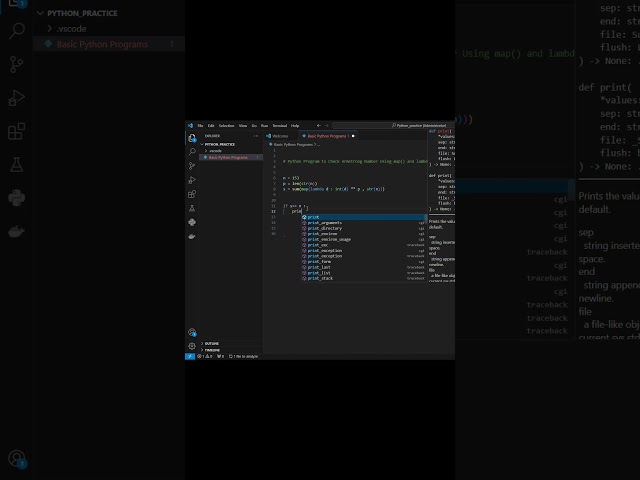Open the Docker whale view
Image resolution: width=640 pixels, height=480 pixels.
click(x=192, y=236)
